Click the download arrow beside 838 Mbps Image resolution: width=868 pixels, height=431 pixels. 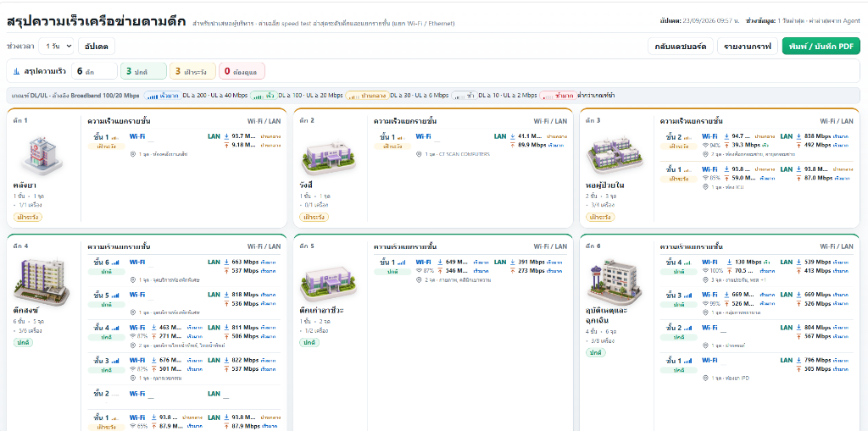coord(798,136)
